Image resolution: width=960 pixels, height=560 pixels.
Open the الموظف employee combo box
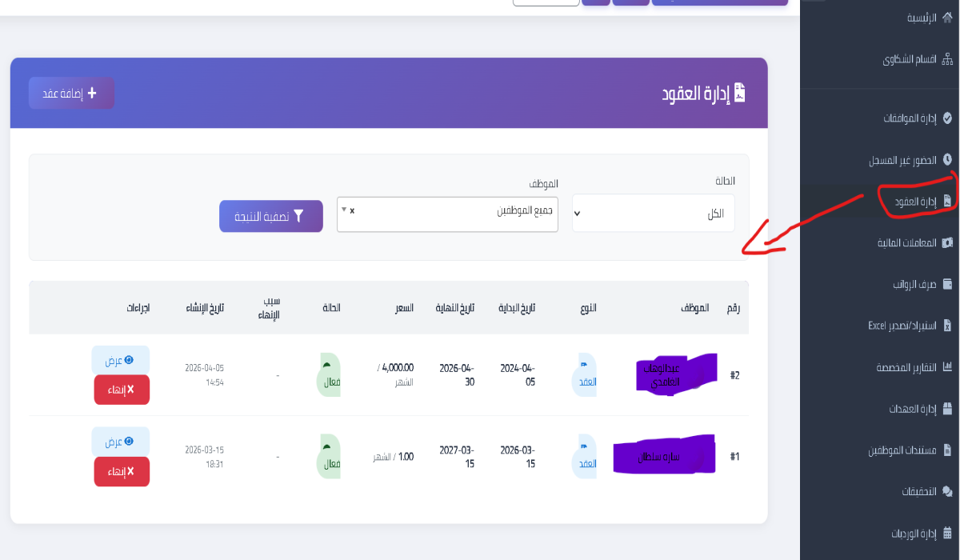[x=448, y=213]
